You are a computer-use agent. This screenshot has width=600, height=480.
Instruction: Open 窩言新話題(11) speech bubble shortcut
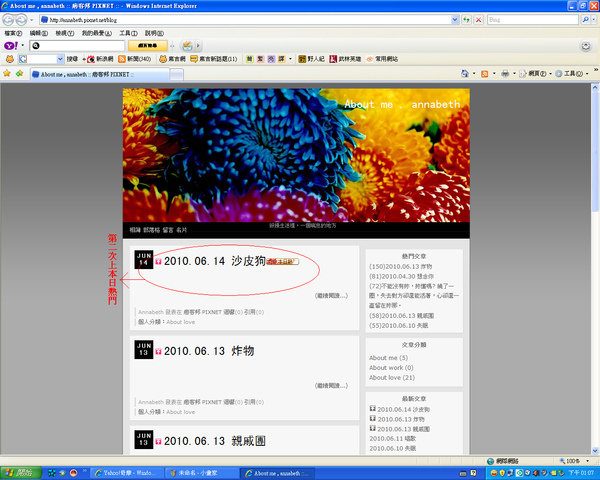click(214, 59)
